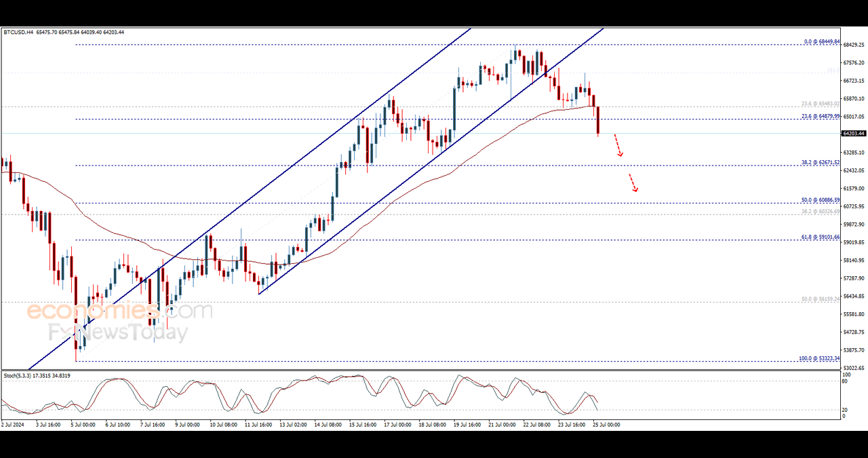This screenshot has width=868, height=458.
Task: Click the 2 Jul 2024 date label
Action: [x=12, y=425]
